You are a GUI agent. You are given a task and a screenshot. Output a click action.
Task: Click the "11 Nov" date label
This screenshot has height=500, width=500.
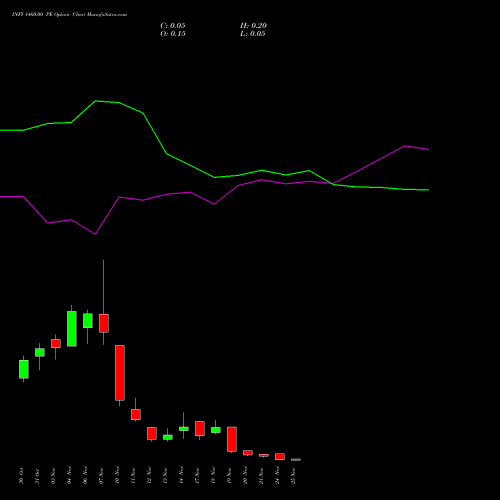pyautogui.click(x=133, y=476)
